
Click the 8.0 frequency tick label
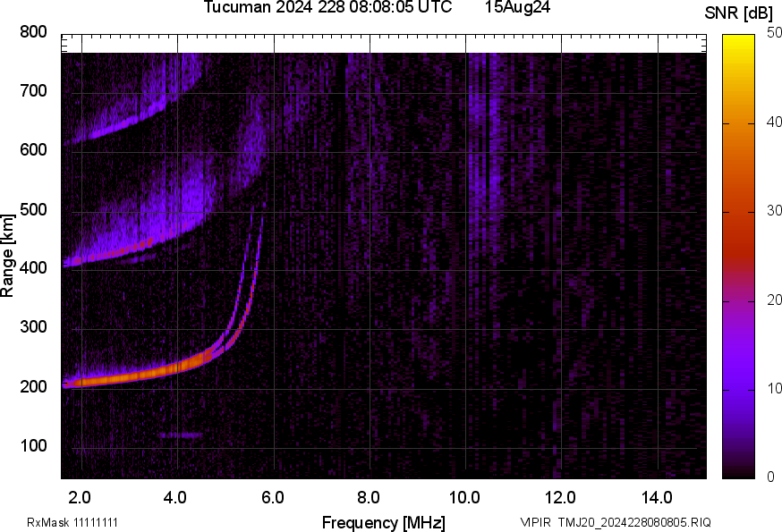[x=369, y=498]
